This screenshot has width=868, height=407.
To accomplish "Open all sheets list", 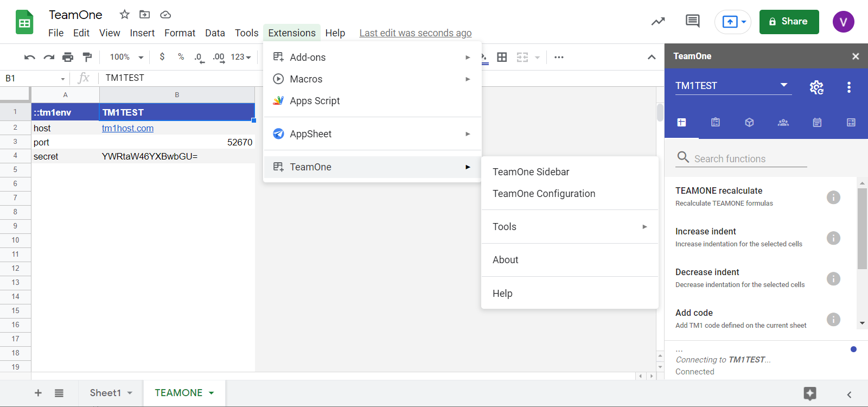I will [59, 393].
